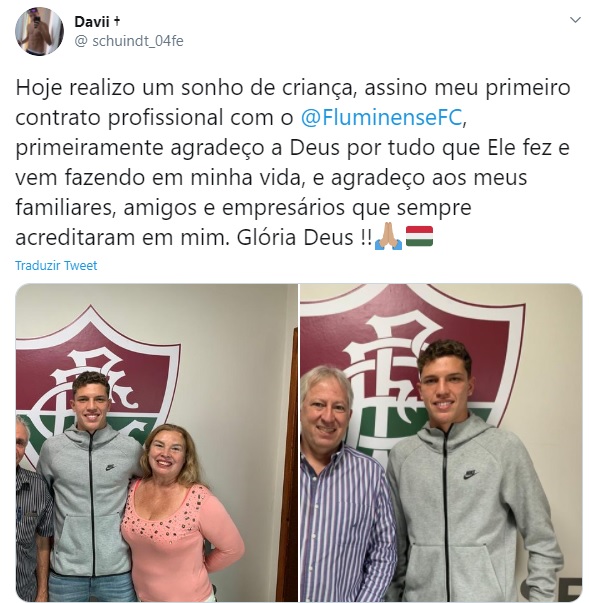Open the tweet options chevron menu
This screenshot has height=603, width=589.
(575, 20)
